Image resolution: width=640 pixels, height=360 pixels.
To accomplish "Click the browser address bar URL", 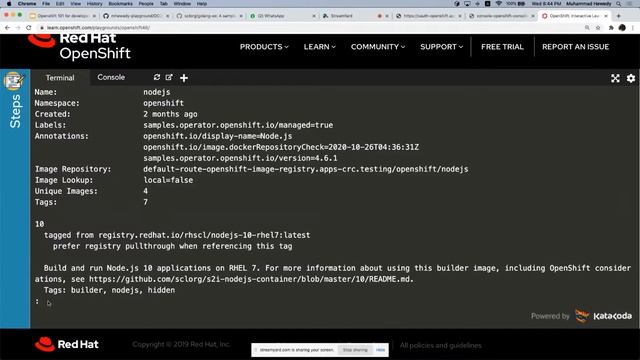I will (98, 28).
